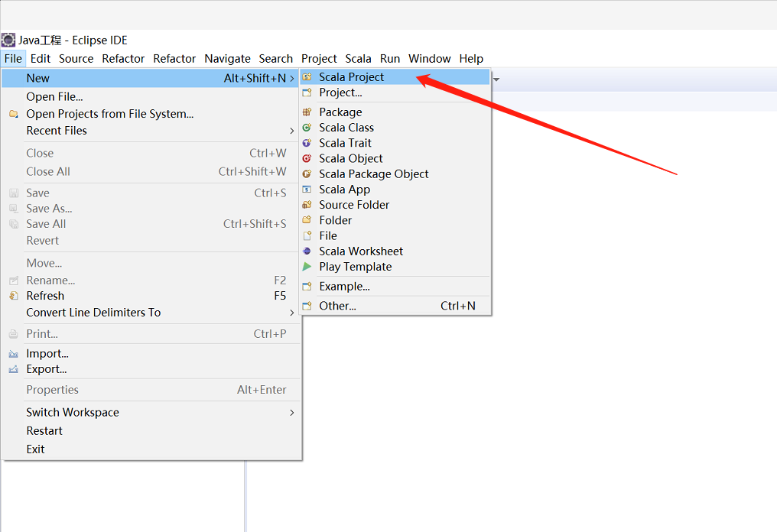This screenshot has height=532, width=777.
Task: Click the Export icon in File menu
Action: (14, 369)
